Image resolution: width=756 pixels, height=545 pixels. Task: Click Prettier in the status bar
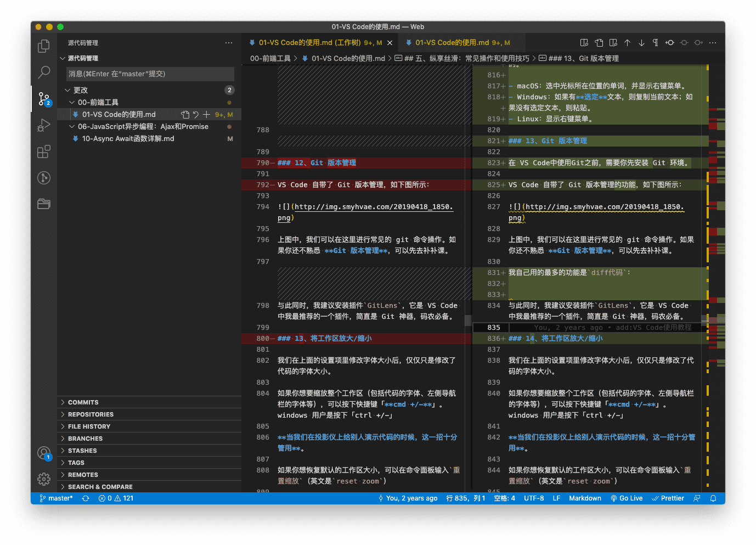(668, 498)
